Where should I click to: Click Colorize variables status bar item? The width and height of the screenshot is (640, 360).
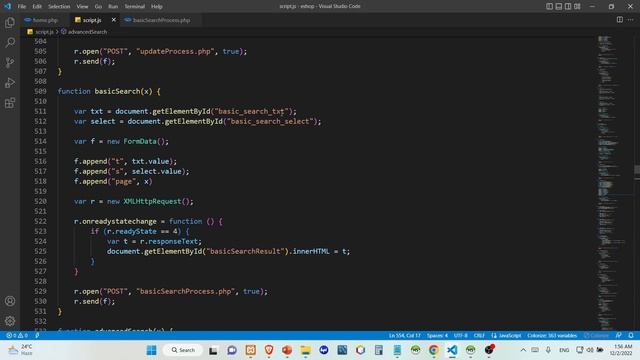pyautogui.click(x=552, y=336)
